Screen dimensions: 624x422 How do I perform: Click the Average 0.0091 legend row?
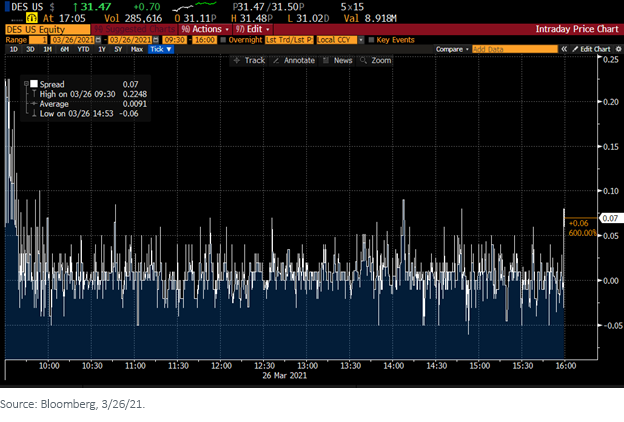[x=90, y=104]
